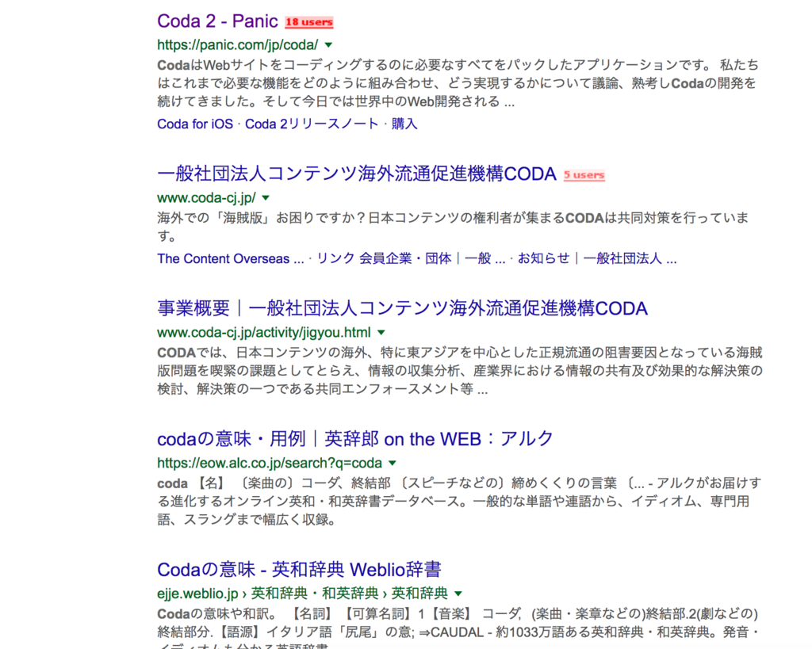Click the green URL https://panic.com/jp/coda/

(238, 45)
